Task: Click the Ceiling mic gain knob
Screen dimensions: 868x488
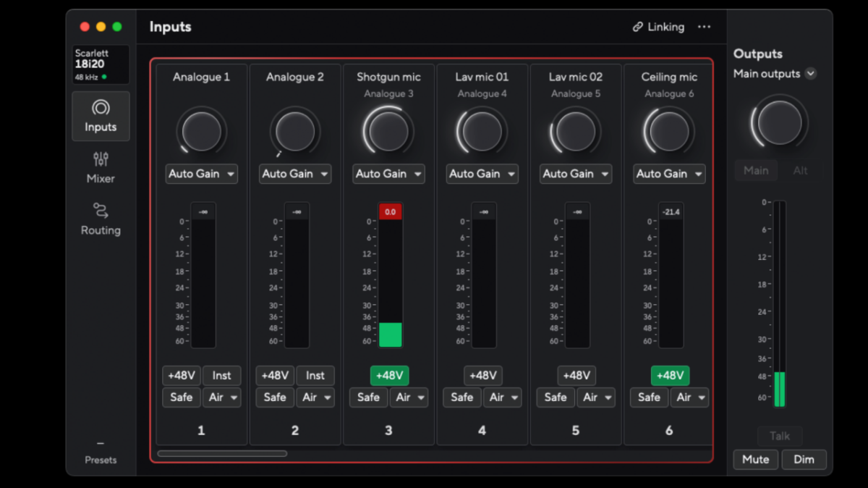Action: click(669, 132)
